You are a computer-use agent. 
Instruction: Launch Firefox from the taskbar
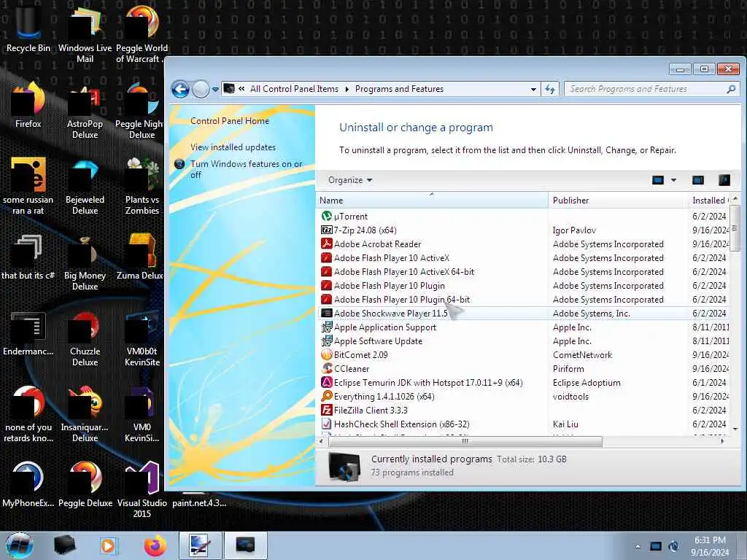(x=155, y=545)
